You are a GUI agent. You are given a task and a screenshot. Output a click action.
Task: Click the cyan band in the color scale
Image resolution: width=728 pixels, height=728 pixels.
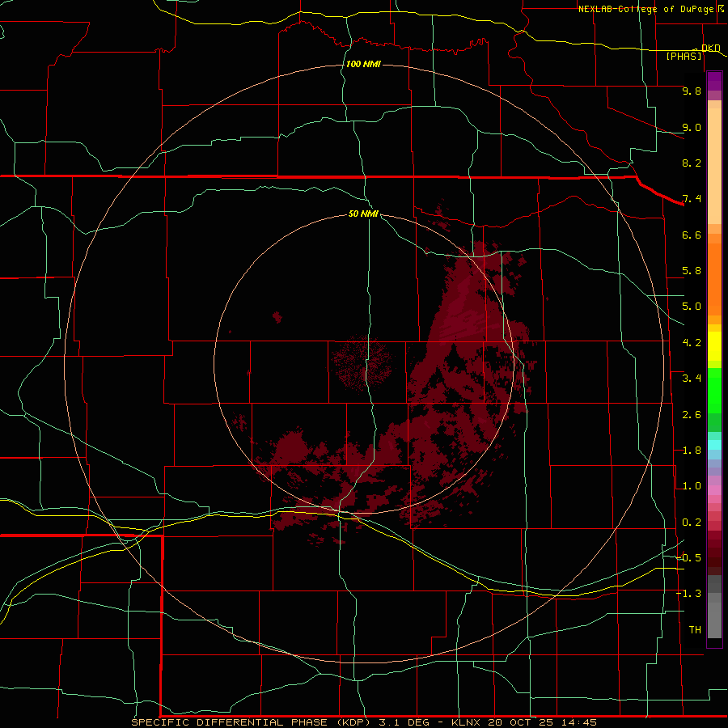714,445
